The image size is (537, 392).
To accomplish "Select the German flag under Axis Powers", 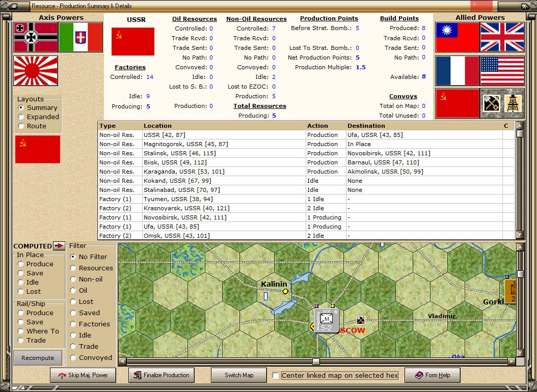I will [36, 37].
